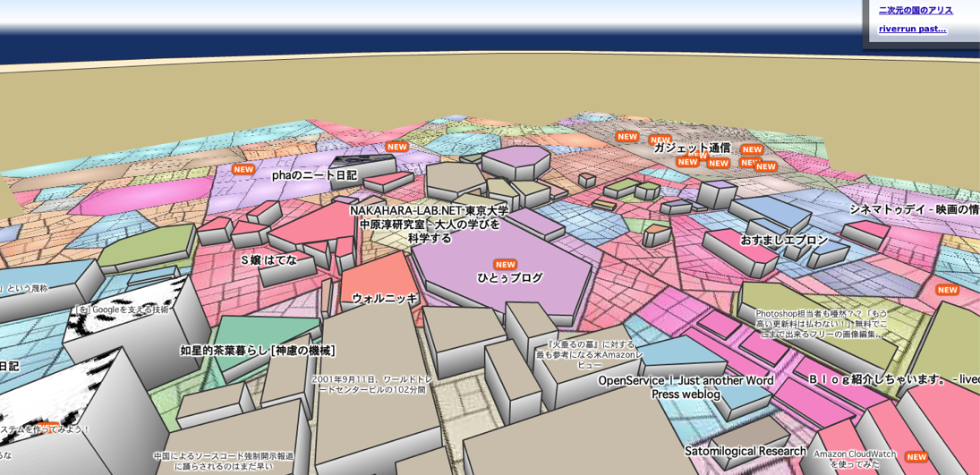Open the riverrun past... link
The width and height of the screenshot is (980, 475).
[x=913, y=29]
